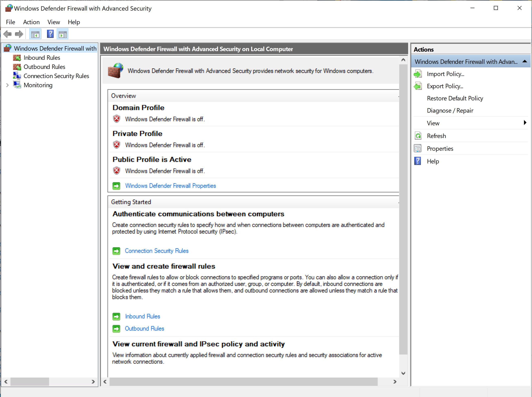Viewport: 532px width, 397px height.
Task: Select Outbound Rules in the tree
Action: coord(44,67)
